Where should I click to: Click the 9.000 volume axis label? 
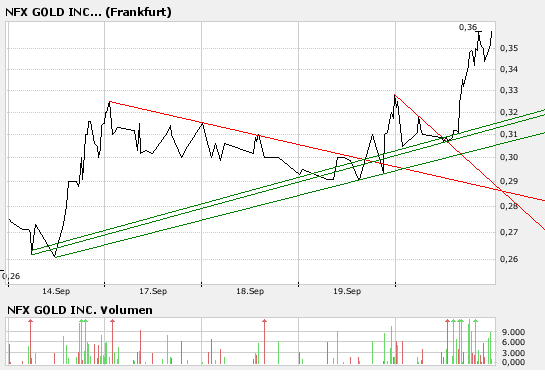[513, 332]
